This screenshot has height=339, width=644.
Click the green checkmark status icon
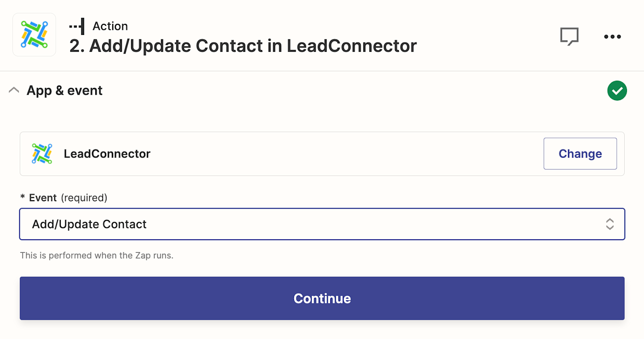[617, 90]
